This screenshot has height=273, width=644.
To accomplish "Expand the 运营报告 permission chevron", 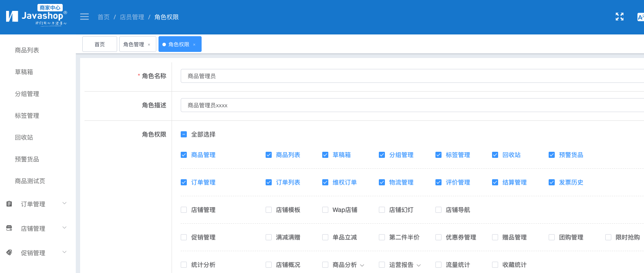I will point(418,265).
